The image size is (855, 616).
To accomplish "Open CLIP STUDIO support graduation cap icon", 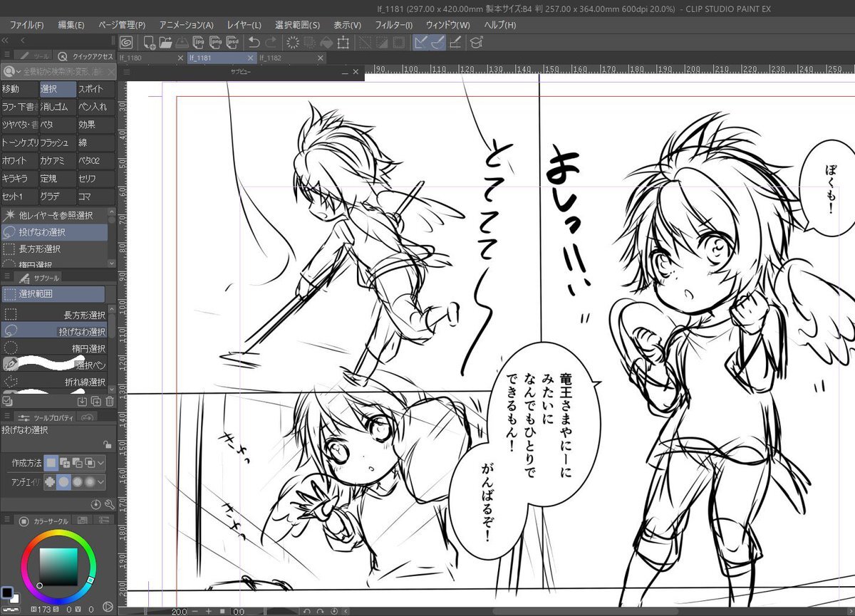I will pos(476,42).
